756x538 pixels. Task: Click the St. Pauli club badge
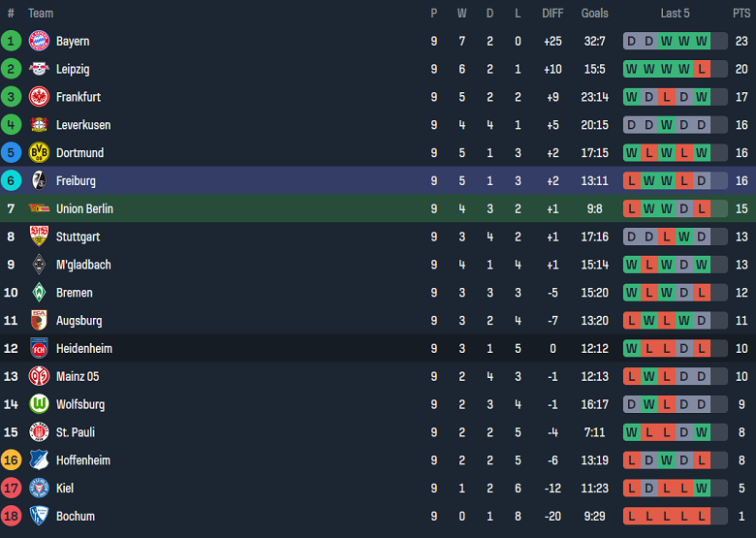(x=39, y=432)
